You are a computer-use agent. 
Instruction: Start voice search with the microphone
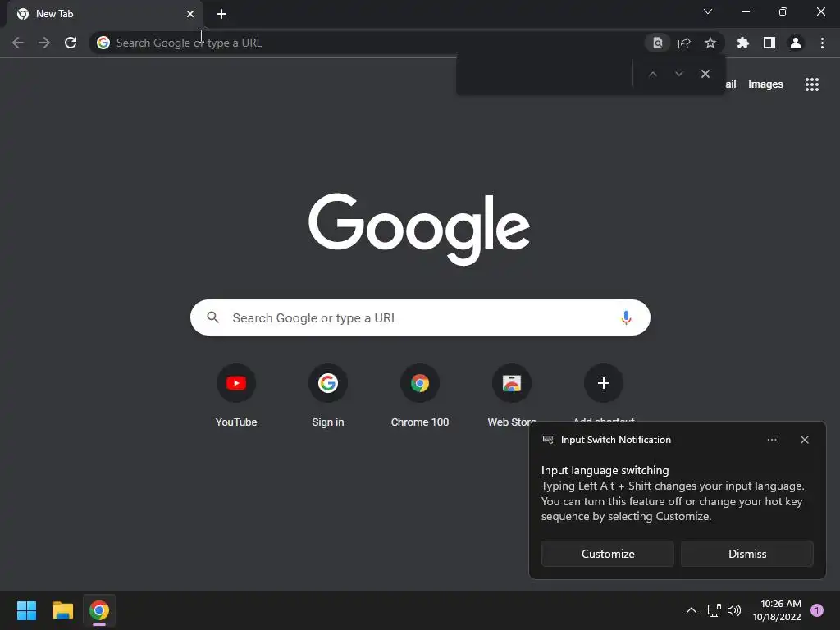tap(626, 317)
